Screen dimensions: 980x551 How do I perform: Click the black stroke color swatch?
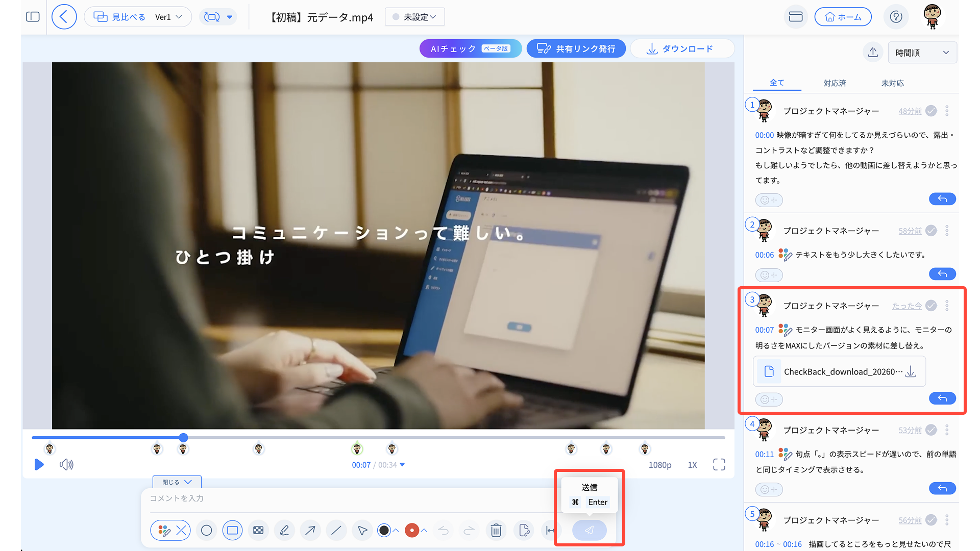pos(384,531)
